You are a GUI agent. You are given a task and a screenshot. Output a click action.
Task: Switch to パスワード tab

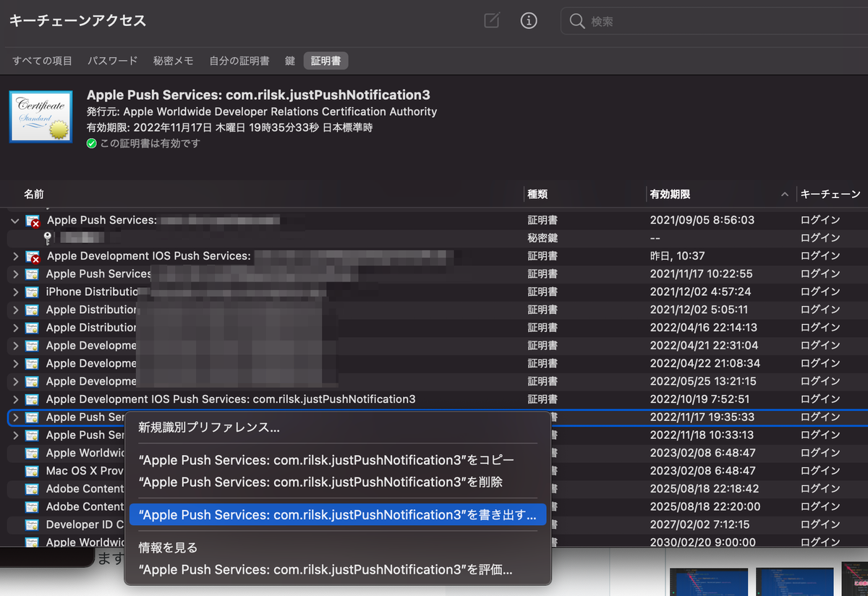113,61
